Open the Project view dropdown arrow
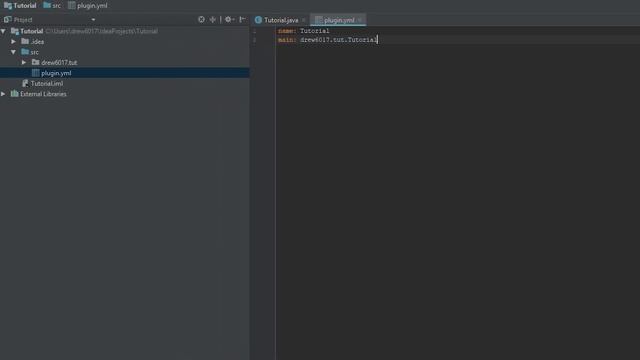 (93, 20)
